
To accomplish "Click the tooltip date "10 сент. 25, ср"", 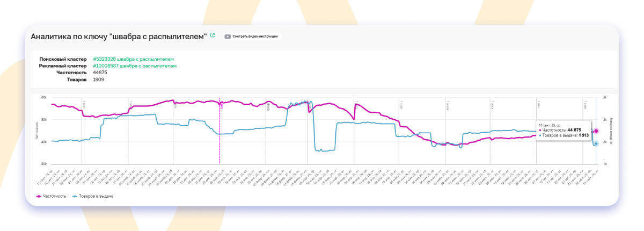I will click(x=551, y=125).
